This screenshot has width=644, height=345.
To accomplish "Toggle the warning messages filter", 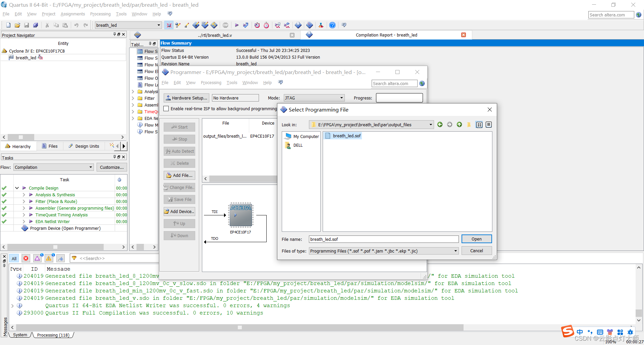I will [49, 258].
